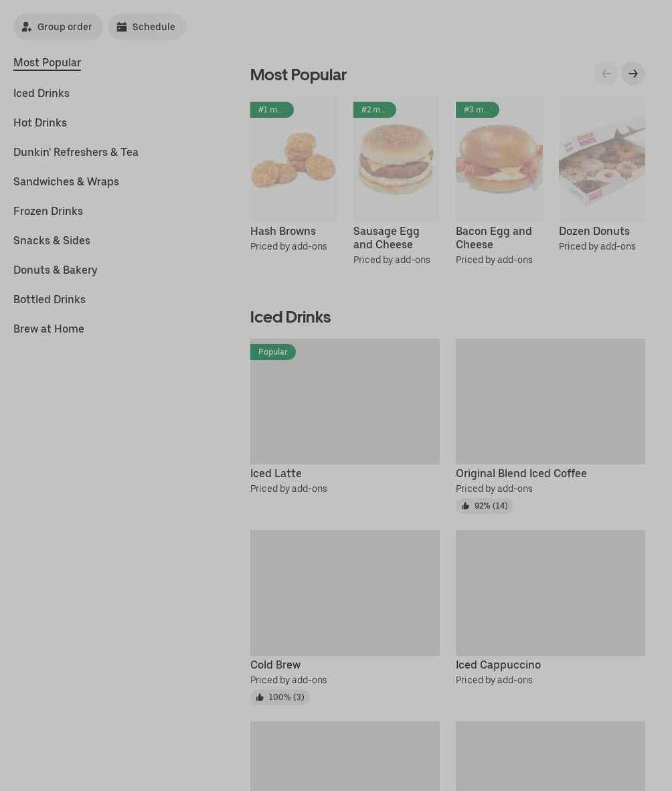Go to Donuts & Bakery section
The image size is (672, 791).
[x=56, y=270]
